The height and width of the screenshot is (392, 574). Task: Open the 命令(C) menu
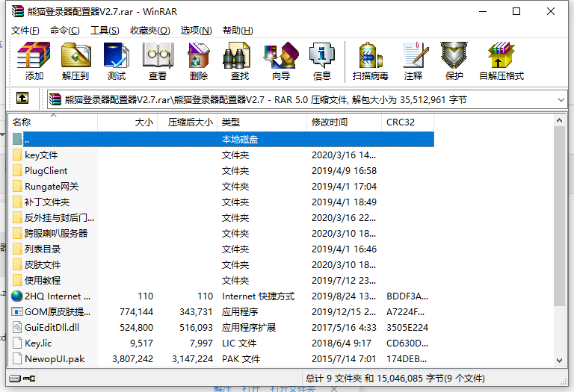65,31
